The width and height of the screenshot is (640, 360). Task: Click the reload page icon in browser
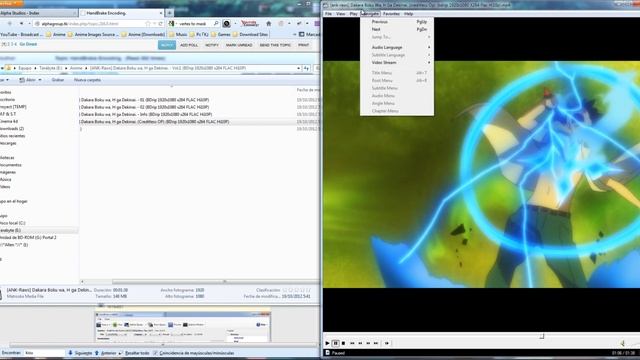point(160,24)
